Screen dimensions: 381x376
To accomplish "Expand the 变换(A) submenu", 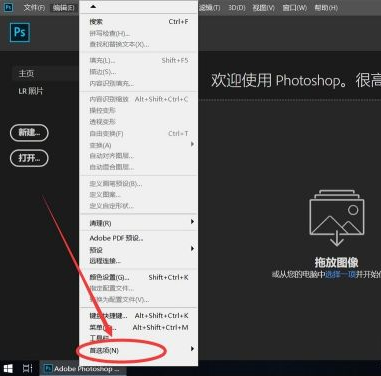I will pos(138,145).
